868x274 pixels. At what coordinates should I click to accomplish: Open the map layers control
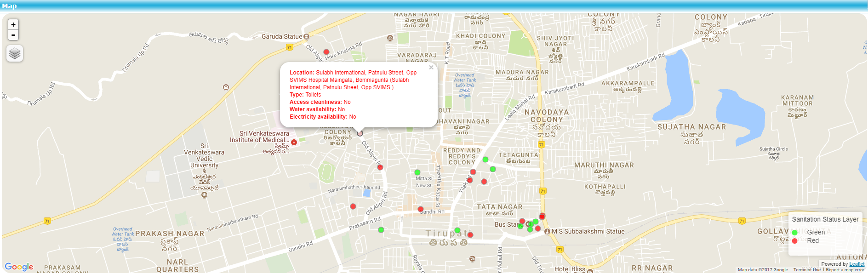(15, 54)
